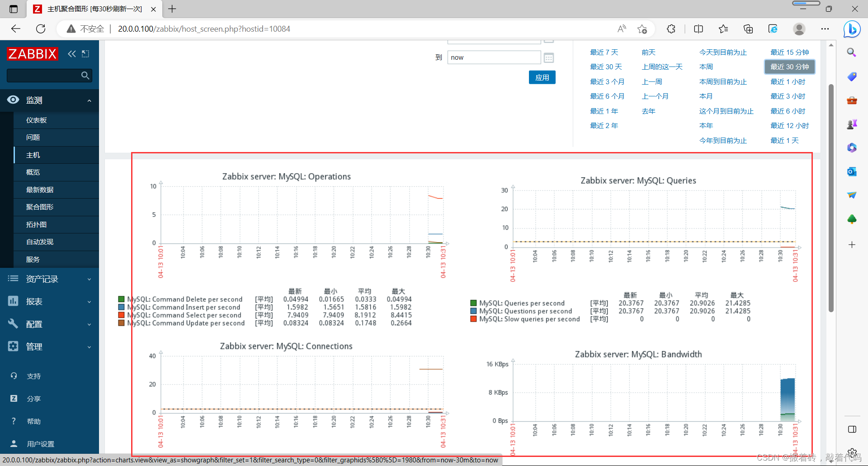
Task: Open new browser tab plus button
Action: coord(172,9)
